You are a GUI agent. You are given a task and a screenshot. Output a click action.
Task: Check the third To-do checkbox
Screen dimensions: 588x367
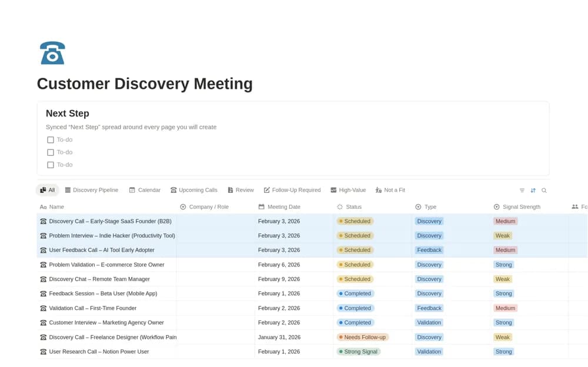click(x=50, y=165)
